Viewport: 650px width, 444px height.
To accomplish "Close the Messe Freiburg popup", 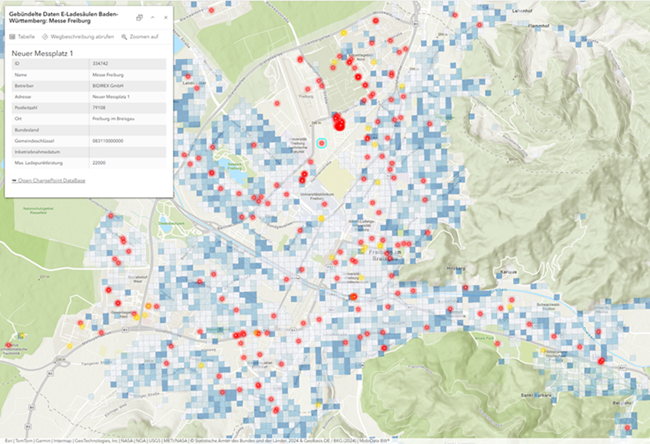I will pos(166,17).
